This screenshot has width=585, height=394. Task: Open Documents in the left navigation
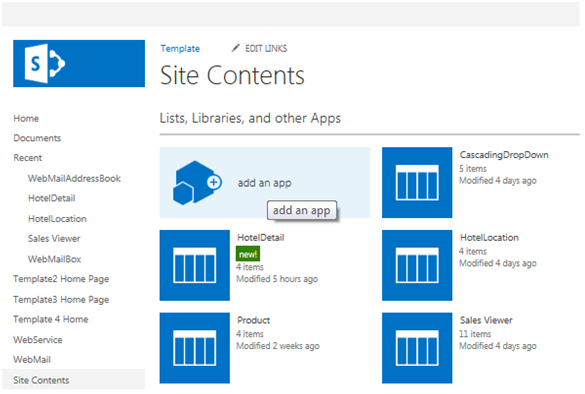37,138
